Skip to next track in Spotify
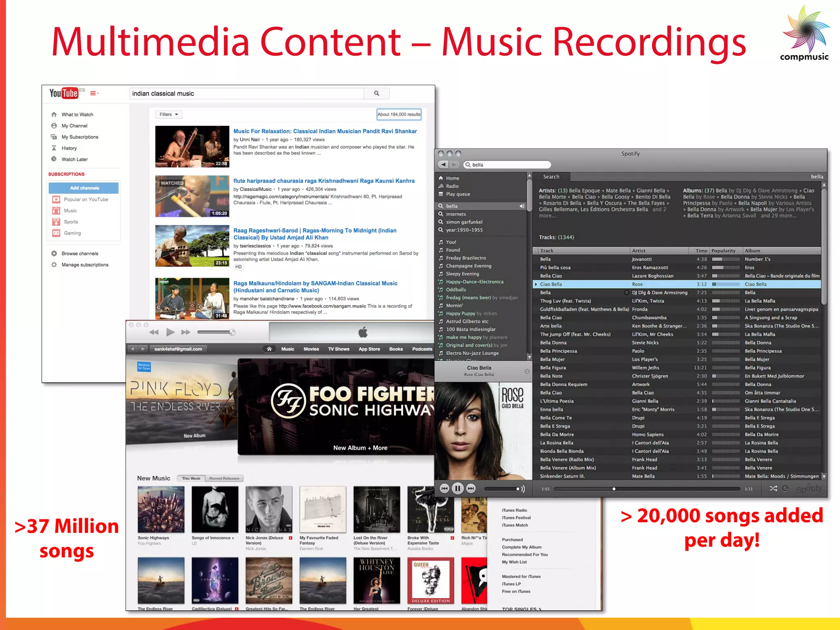 coord(471,488)
